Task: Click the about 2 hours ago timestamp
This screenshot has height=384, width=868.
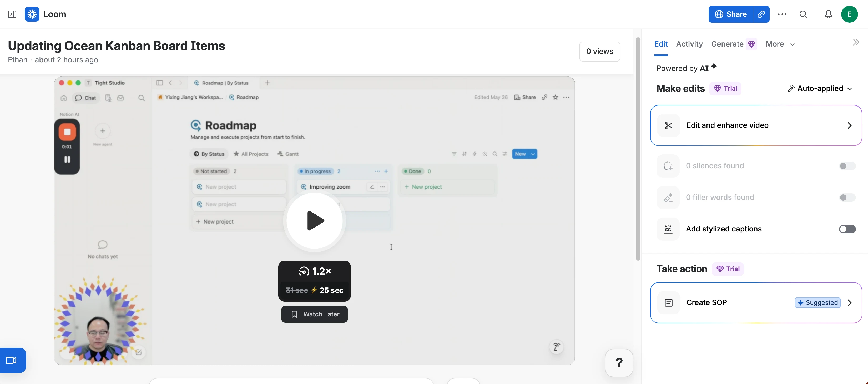Action: [x=66, y=60]
